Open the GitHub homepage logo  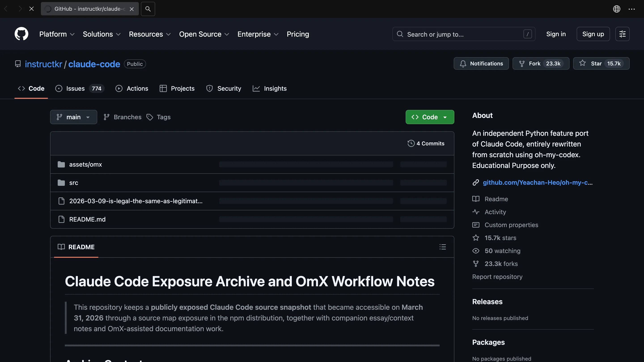click(21, 34)
